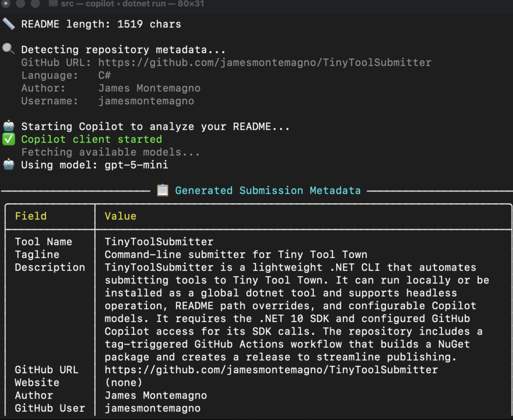Screen dimensions: 513x420
Task: Click the green checkmark beside Copilot client started
Action: pos(9,139)
